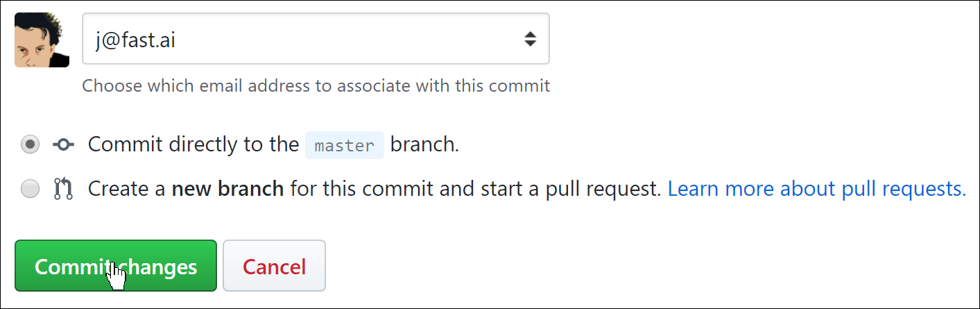Screen dimensions: 980x309
Task: Click the master branch name tag
Action: tap(344, 146)
